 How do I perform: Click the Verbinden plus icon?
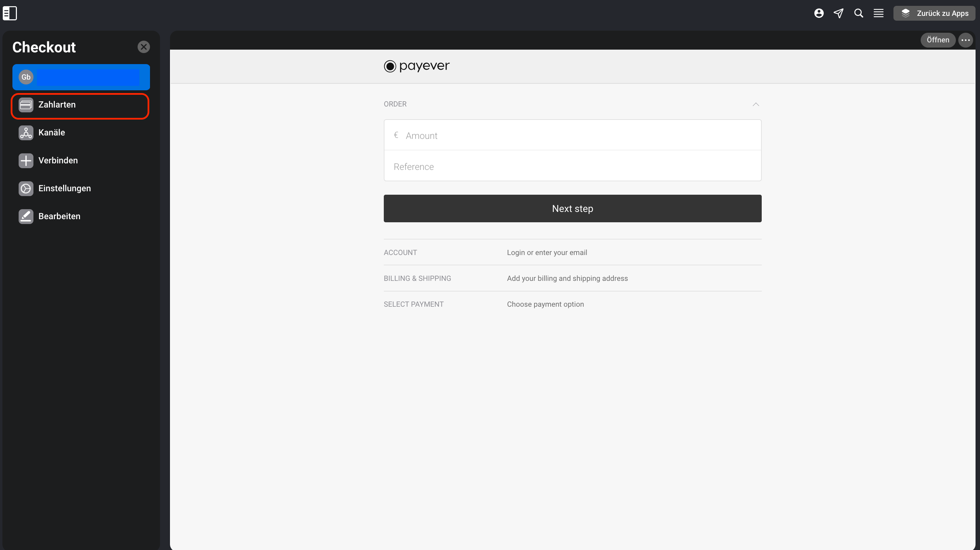(26, 160)
